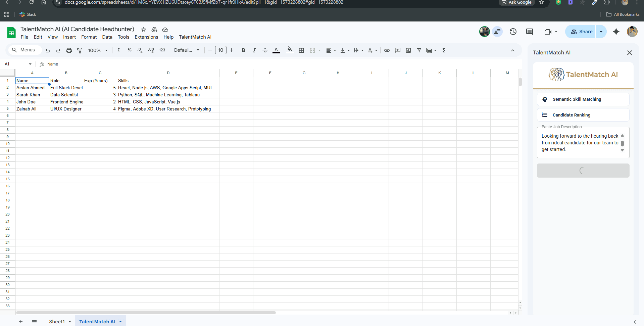Click the vertical scrollbar thumb
This screenshot has width=644, height=326.
(x=520, y=82)
